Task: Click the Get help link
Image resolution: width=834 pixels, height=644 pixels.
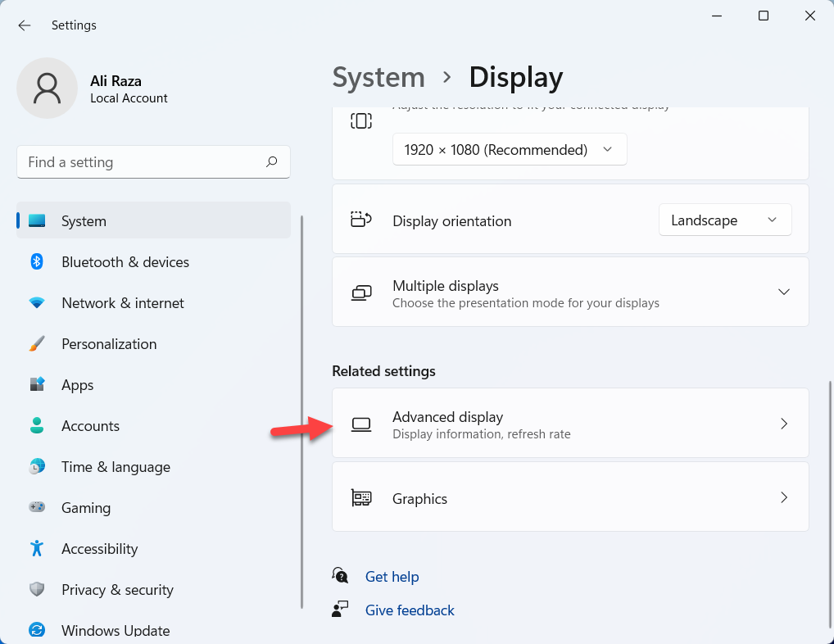Action: pyautogui.click(x=392, y=576)
